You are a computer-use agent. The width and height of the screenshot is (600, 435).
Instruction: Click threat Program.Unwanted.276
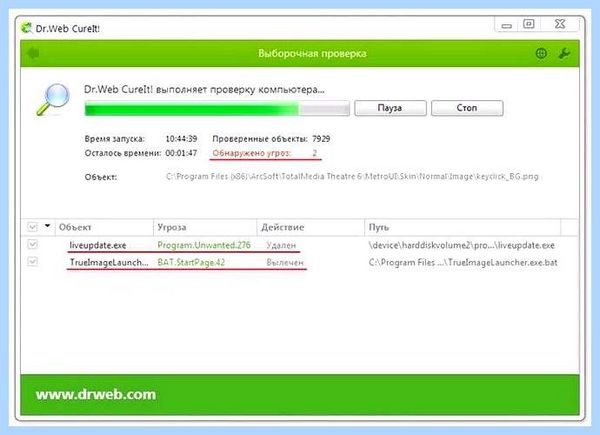pyautogui.click(x=204, y=245)
